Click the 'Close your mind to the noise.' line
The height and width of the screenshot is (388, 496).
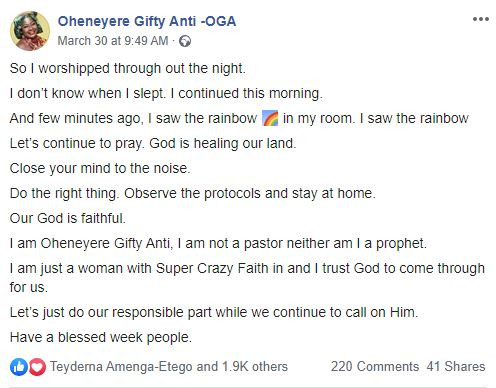coord(100,168)
